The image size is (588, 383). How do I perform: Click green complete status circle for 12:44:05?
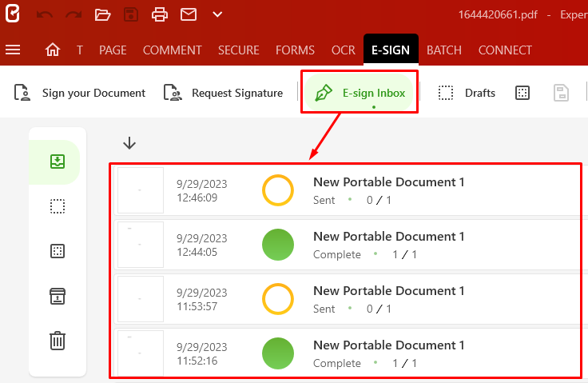coord(278,245)
